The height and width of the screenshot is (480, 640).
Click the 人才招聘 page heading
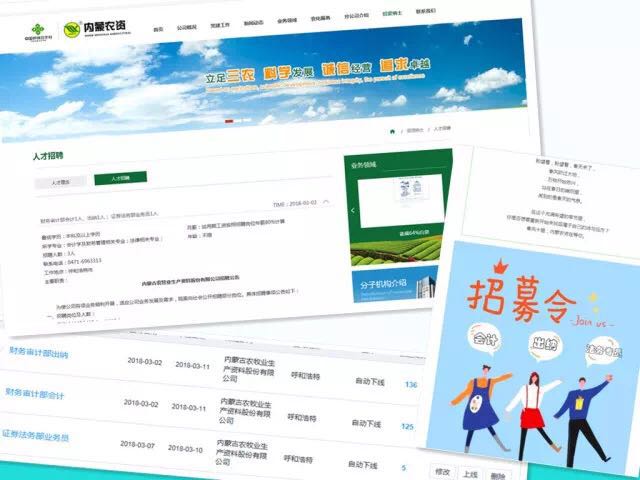[x=48, y=156]
